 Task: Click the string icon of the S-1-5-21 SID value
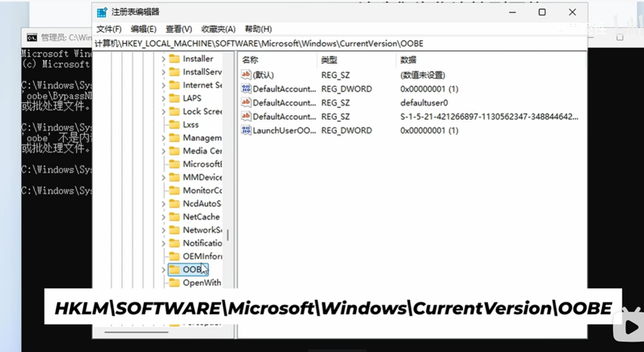[246, 116]
